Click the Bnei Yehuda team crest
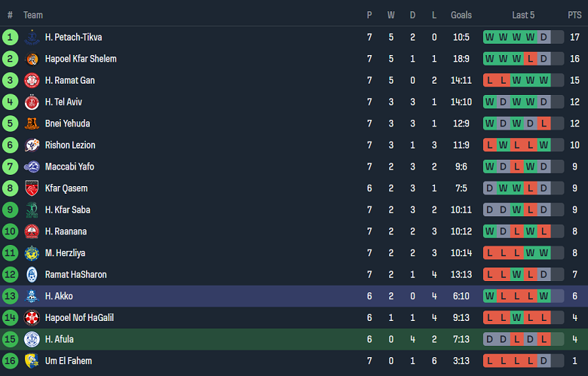 32,124
